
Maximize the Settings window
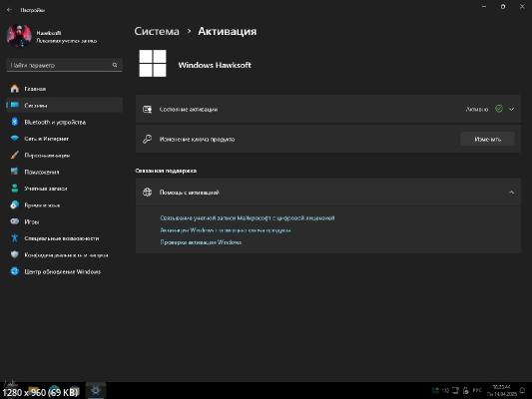click(x=503, y=6)
